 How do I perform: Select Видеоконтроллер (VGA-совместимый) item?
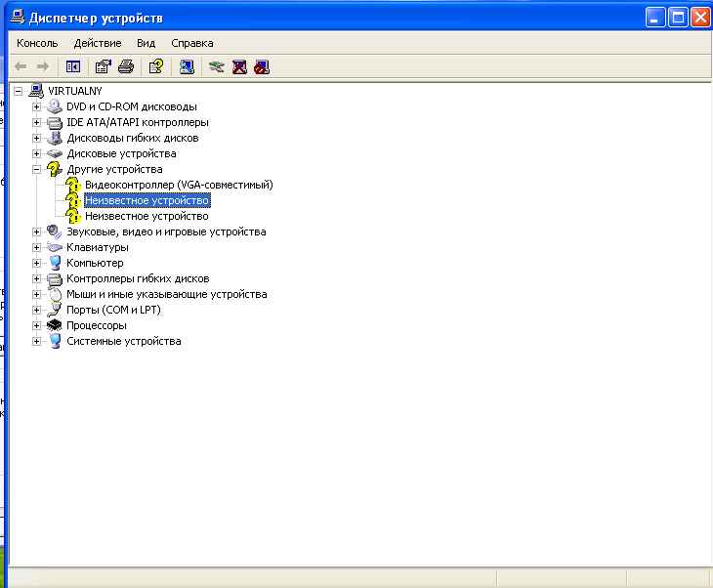point(179,185)
